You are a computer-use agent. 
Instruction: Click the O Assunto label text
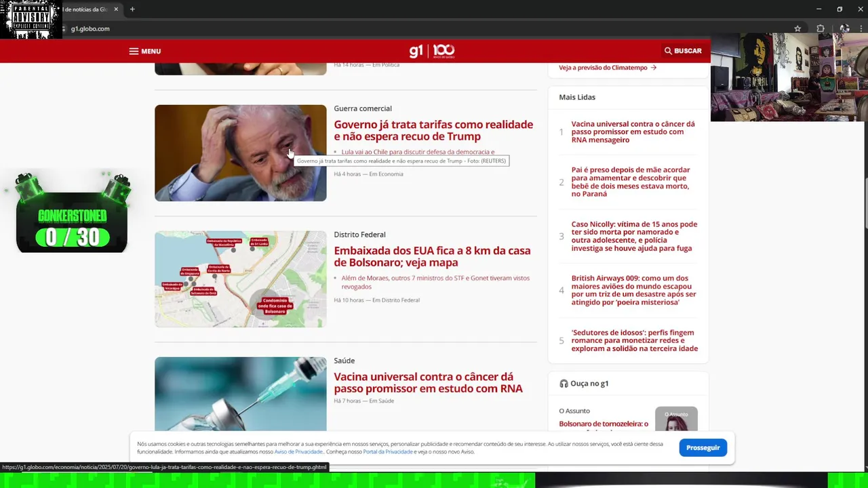coord(574,411)
